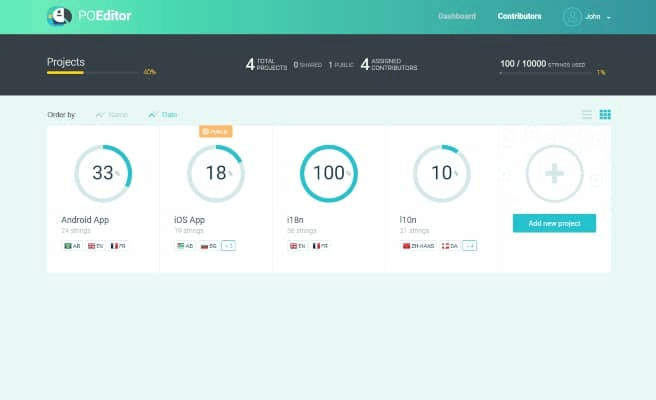Select the BG language tag in iOS App

point(208,246)
